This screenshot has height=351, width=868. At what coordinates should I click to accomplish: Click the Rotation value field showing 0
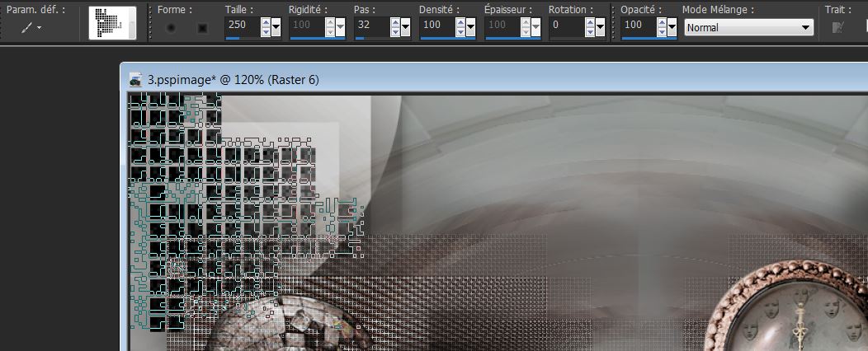click(566, 25)
